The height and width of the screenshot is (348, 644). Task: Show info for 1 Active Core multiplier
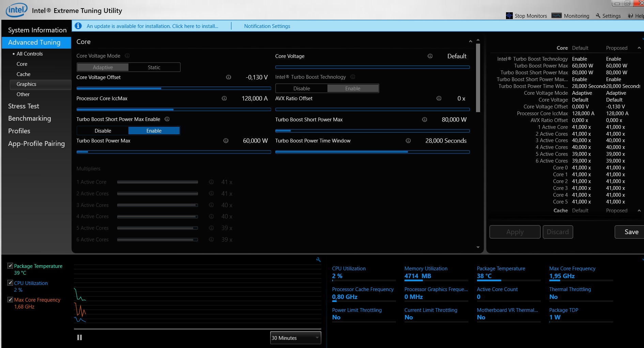pyautogui.click(x=211, y=182)
